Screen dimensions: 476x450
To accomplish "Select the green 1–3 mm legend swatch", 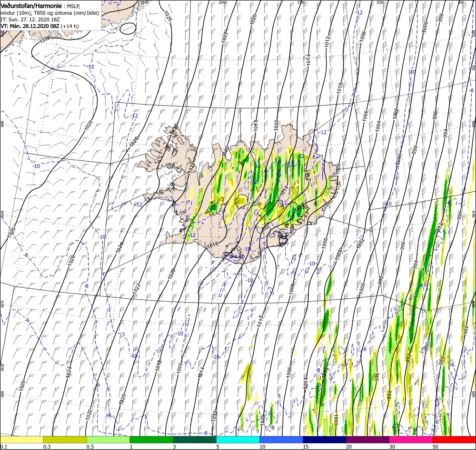I will (151, 440).
